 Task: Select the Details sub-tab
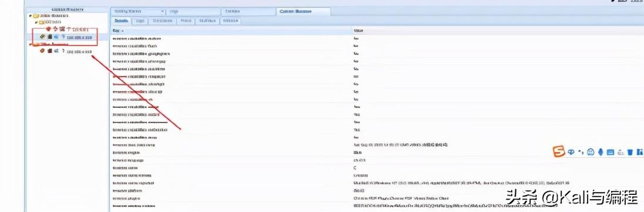[121, 21]
